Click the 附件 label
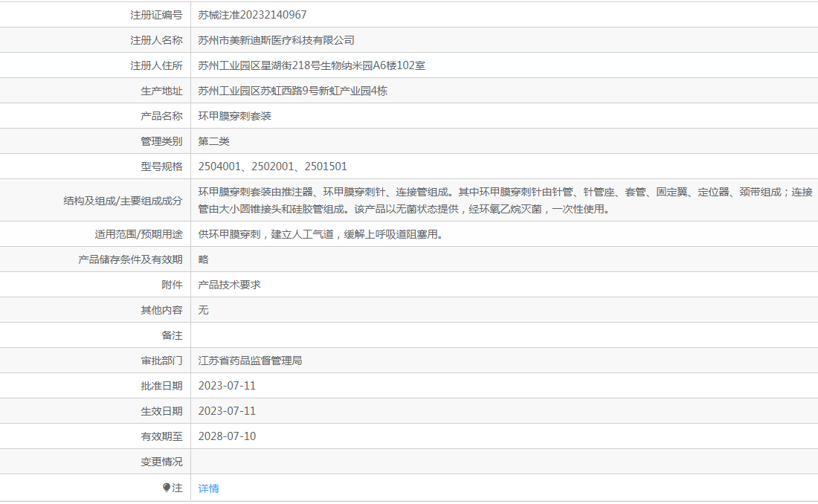The height and width of the screenshot is (504, 818). 173,285
